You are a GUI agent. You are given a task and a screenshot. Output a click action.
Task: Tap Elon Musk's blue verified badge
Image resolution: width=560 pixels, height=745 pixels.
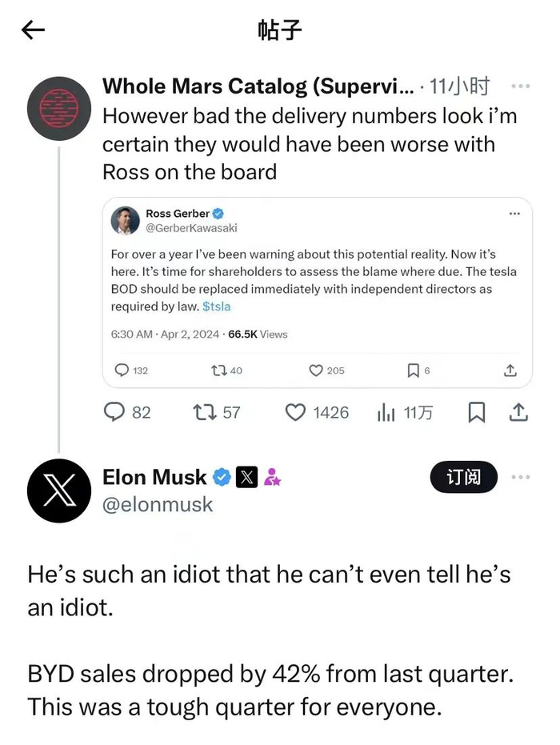coord(222,478)
